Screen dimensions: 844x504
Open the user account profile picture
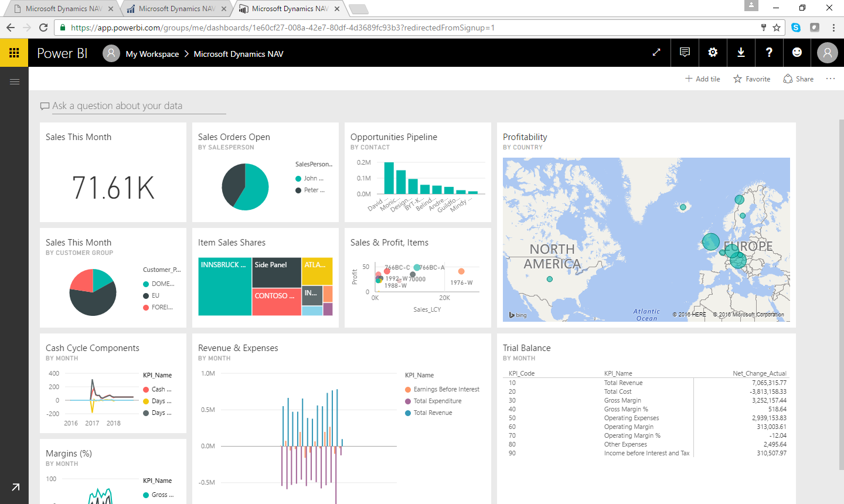[827, 53]
